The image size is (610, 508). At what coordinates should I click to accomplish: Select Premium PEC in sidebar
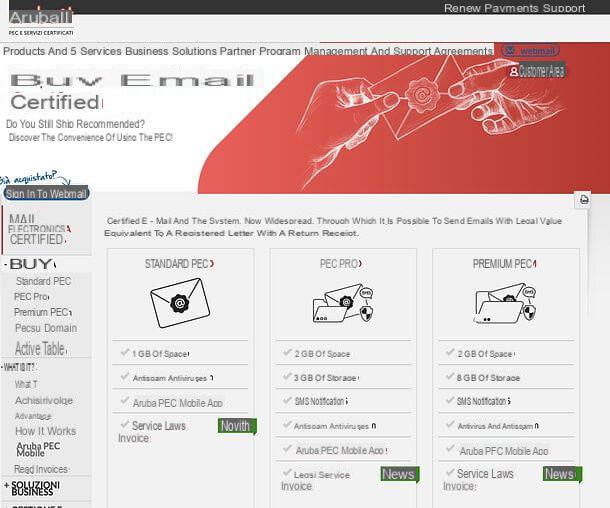43,312
